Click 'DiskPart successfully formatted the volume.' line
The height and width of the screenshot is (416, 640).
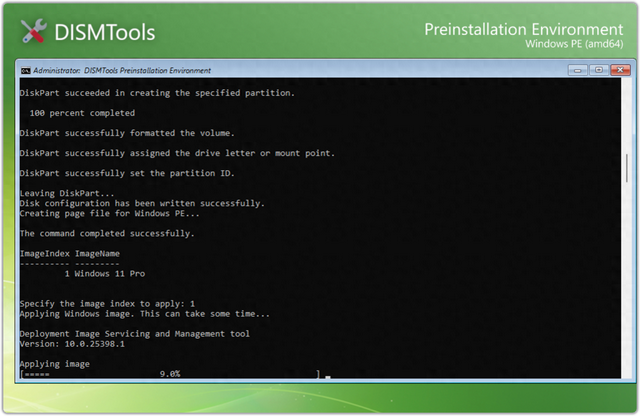[127, 133]
